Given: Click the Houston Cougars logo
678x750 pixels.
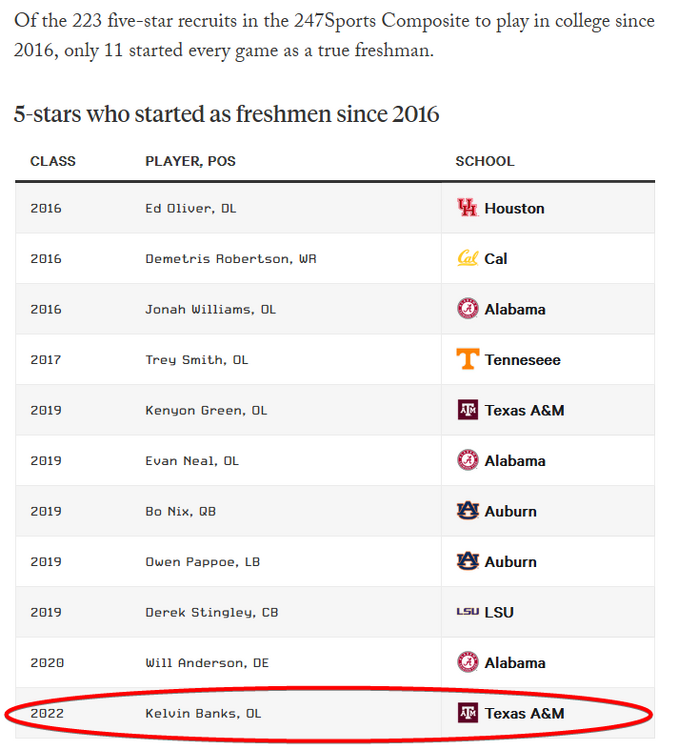Looking at the screenshot, I should pyautogui.click(x=467, y=208).
